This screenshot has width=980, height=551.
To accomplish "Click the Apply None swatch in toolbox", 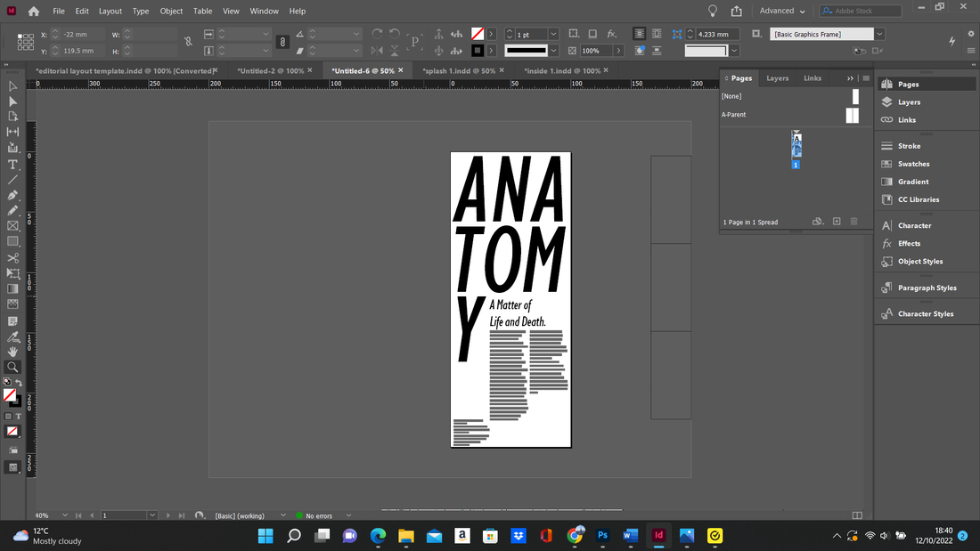I will 12,432.
